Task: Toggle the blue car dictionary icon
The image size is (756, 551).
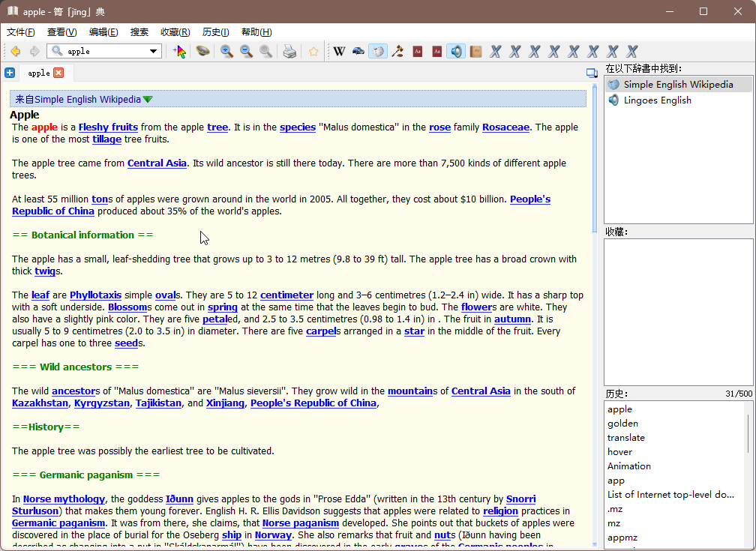Action: coord(358,51)
